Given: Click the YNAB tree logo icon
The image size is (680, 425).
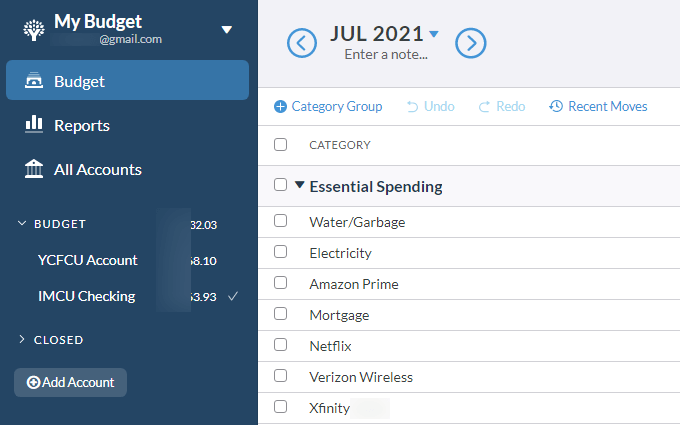Looking at the screenshot, I should click(x=34, y=29).
